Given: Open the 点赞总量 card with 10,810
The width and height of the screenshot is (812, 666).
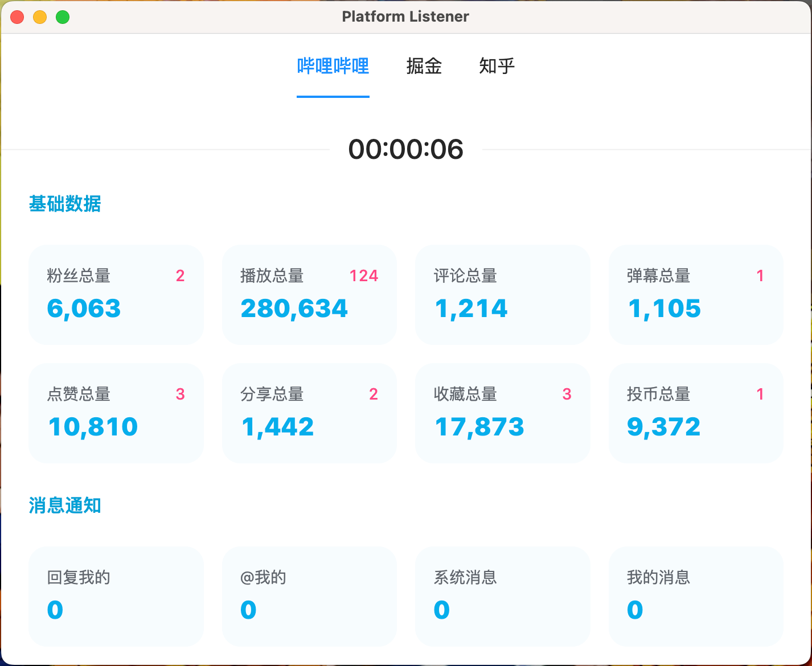Looking at the screenshot, I should (x=116, y=413).
